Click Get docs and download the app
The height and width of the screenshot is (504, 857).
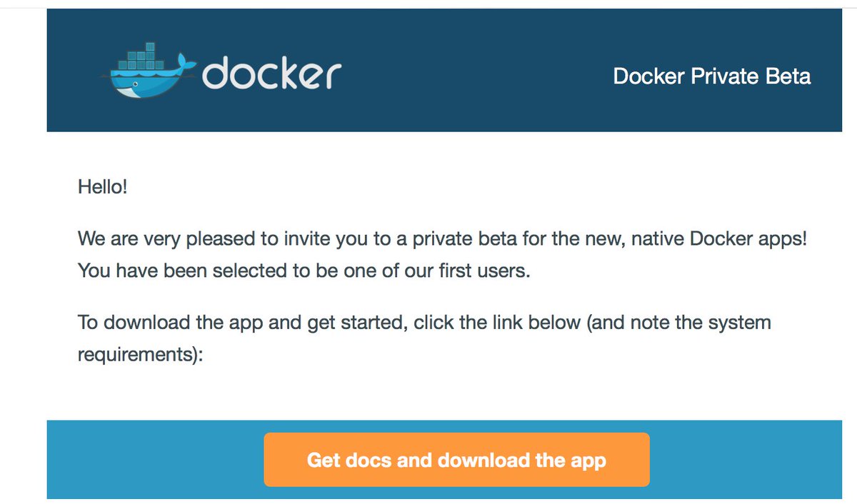[457, 460]
